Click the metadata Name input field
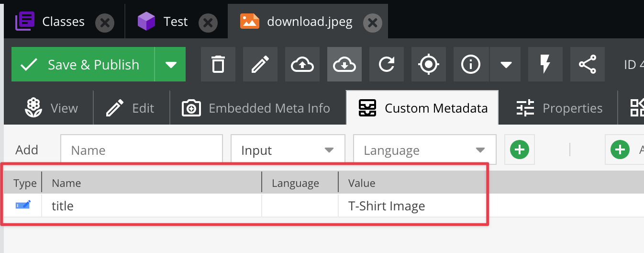The width and height of the screenshot is (644, 253). point(142,150)
